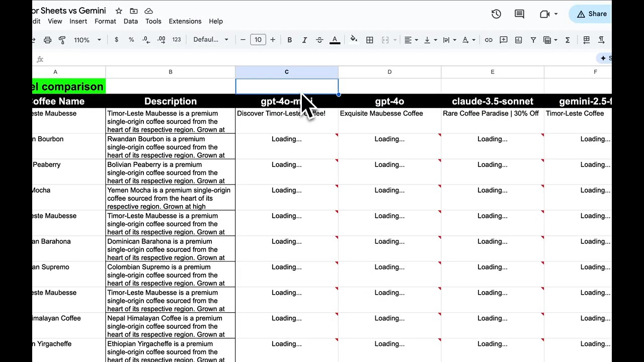Open vertical align dropdown
The height and width of the screenshot is (362, 644).
pyautogui.click(x=430, y=40)
